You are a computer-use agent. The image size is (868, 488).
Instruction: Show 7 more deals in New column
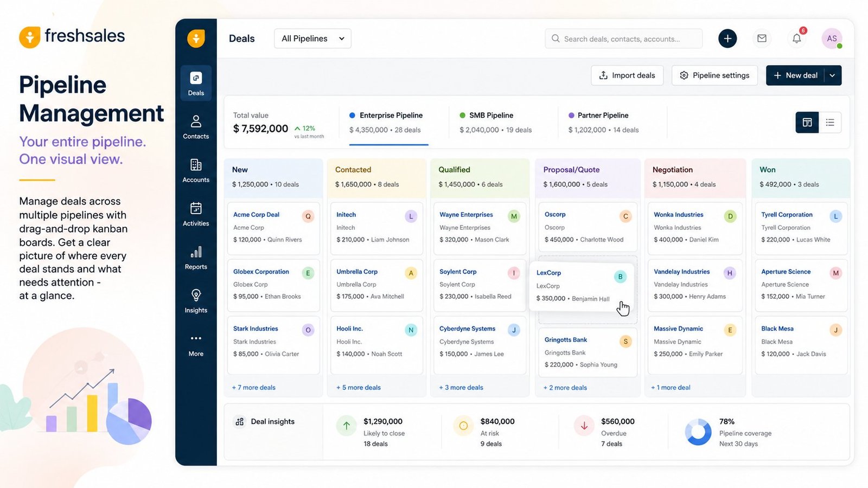254,388
